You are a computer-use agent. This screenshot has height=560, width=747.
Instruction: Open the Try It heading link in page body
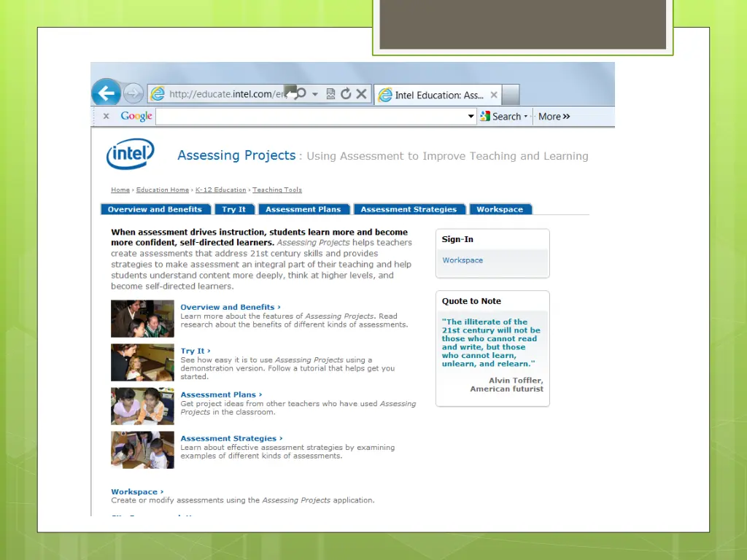tap(196, 351)
